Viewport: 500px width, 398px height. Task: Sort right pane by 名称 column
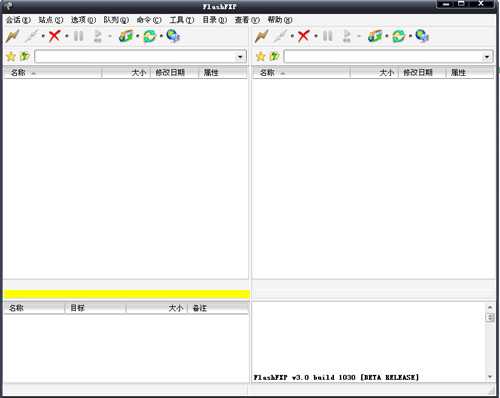click(x=301, y=72)
